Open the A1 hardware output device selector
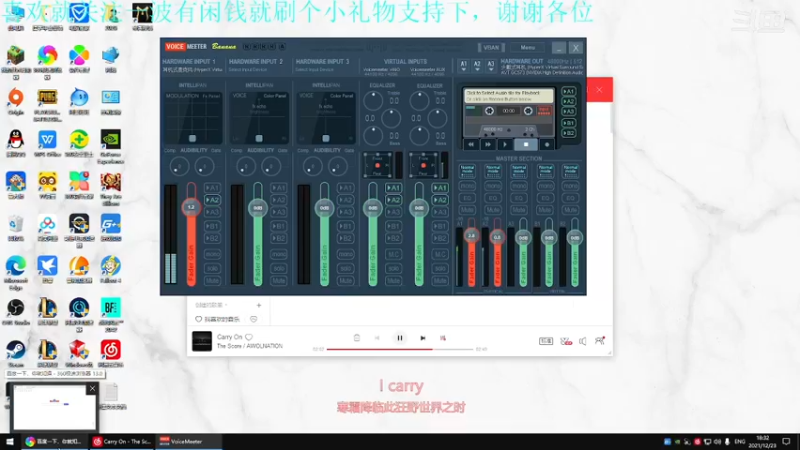Viewport: 800px width, 450px height. coord(463,65)
